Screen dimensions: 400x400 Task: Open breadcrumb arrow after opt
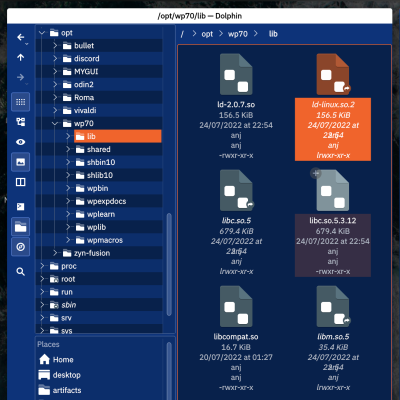click(221, 34)
